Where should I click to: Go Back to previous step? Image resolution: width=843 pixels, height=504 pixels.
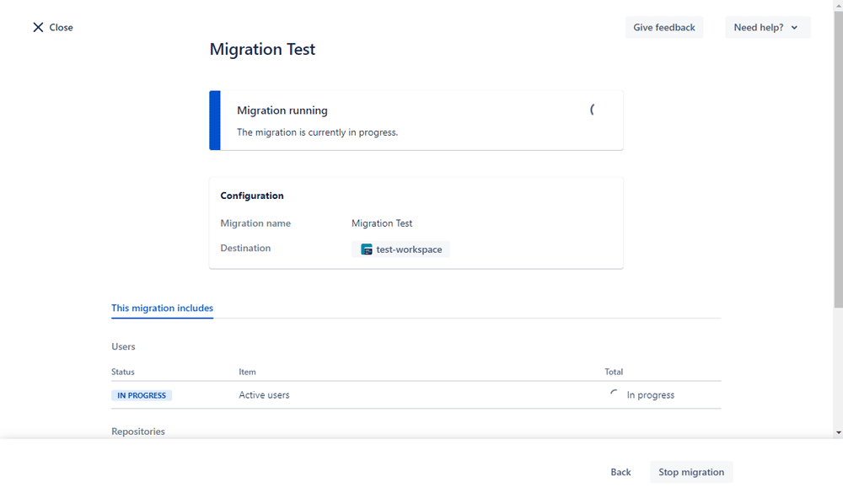pos(620,472)
